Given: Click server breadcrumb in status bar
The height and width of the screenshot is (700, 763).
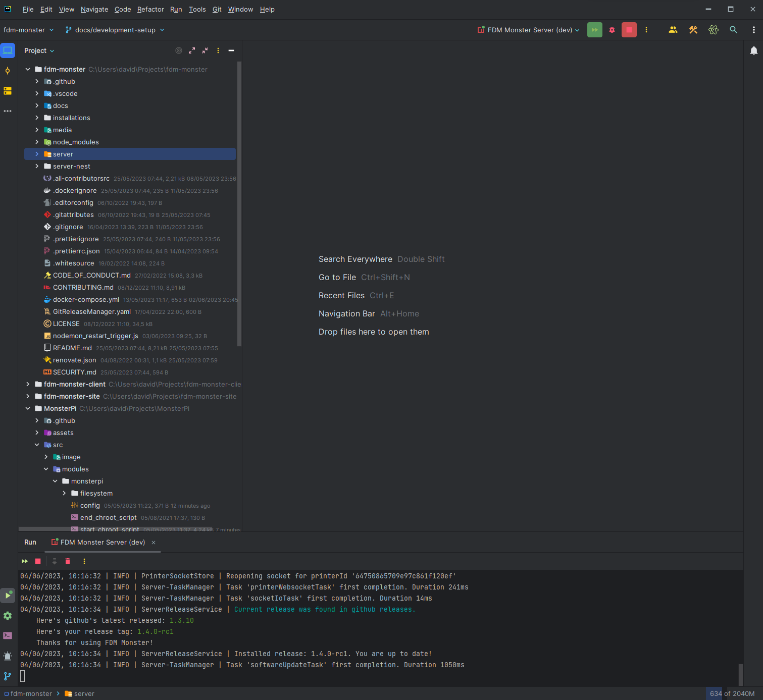Looking at the screenshot, I should pyautogui.click(x=80, y=693).
